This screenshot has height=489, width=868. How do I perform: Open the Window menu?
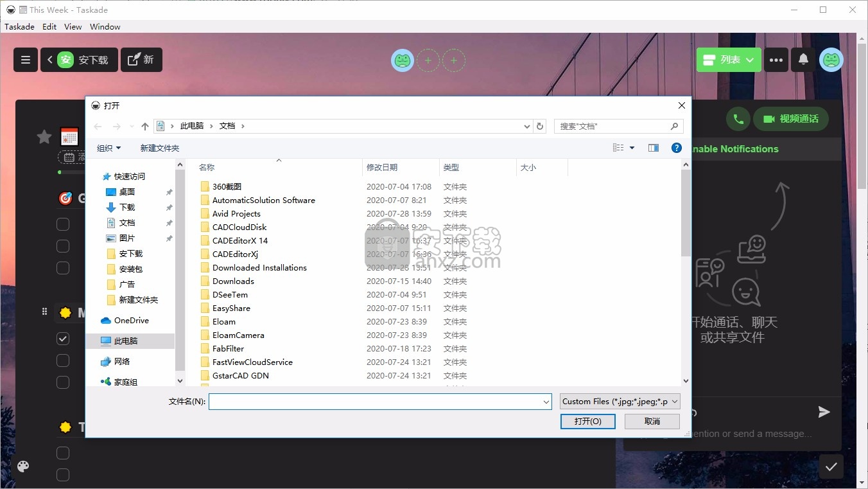pos(105,26)
